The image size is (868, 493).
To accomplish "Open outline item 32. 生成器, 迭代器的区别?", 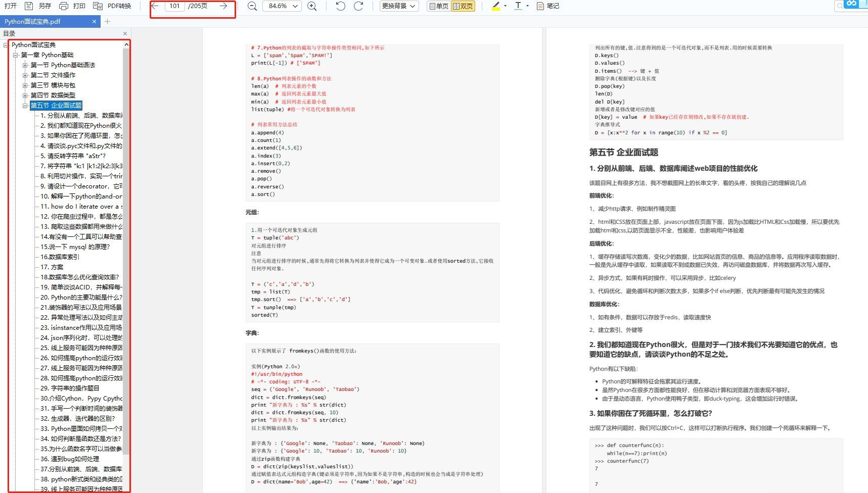I will 78,419.
